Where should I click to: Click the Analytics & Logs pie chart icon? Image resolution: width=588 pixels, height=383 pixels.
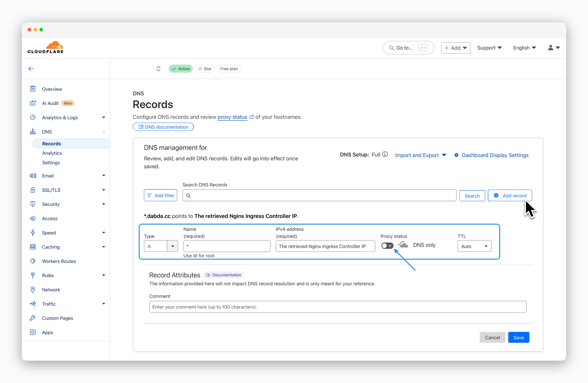pos(33,117)
